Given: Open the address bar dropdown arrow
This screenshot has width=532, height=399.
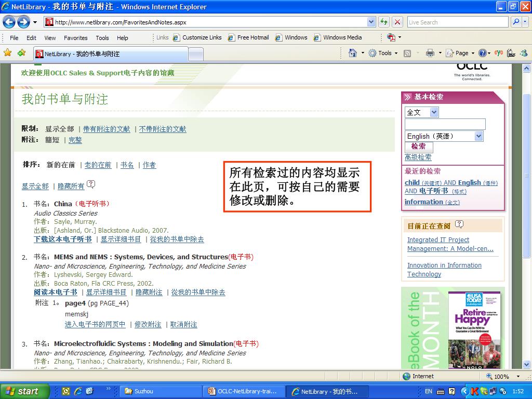Looking at the screenshot, I should (371, 22).
